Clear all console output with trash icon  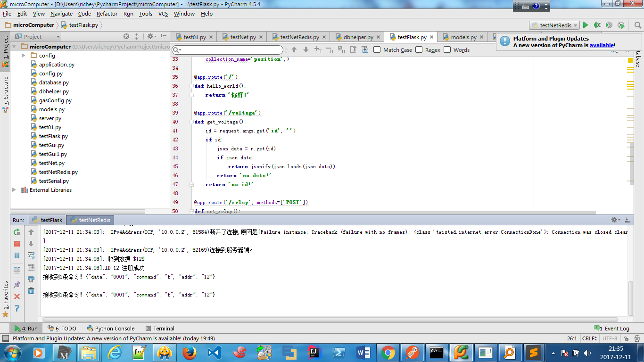[x=31, y=291]
